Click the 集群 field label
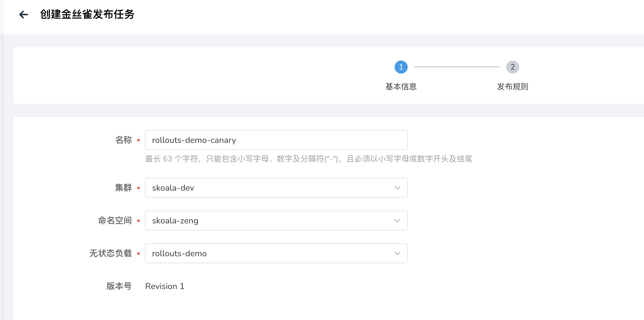Viewport: 644px width, 320px height. tap(123, 188)
